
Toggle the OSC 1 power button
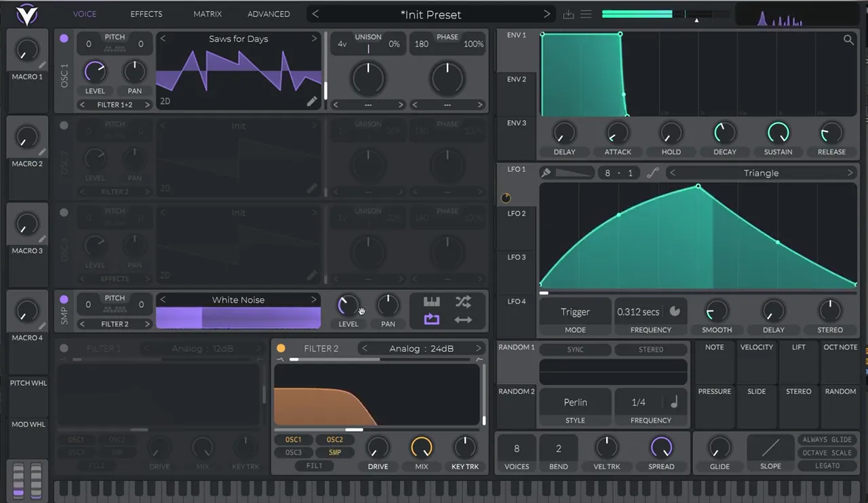(64, 39)
